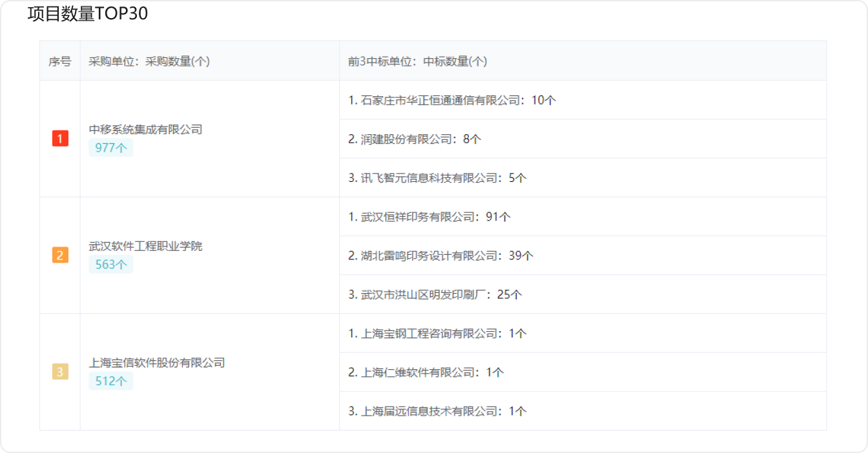This screenshot has width=868, height=453.
Task: Select the 上海仁维软件有限公司 row
Action: 583,372
